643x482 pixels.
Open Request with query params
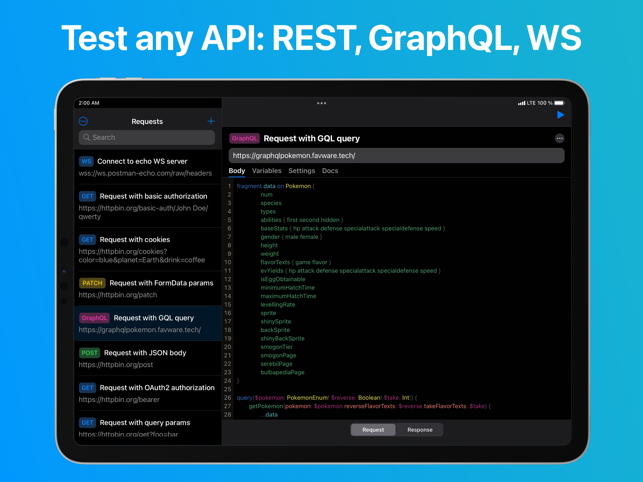coord(148,428)
